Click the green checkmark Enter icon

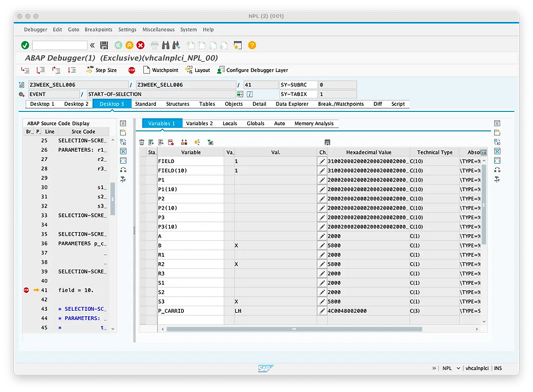[25, 45]
